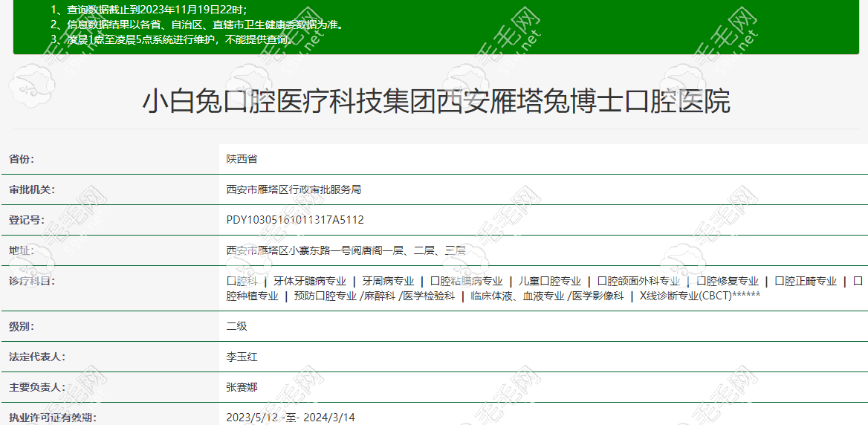868x425 pixels.
Task: Select the 地址 label
Action: (x=22, y=250)
